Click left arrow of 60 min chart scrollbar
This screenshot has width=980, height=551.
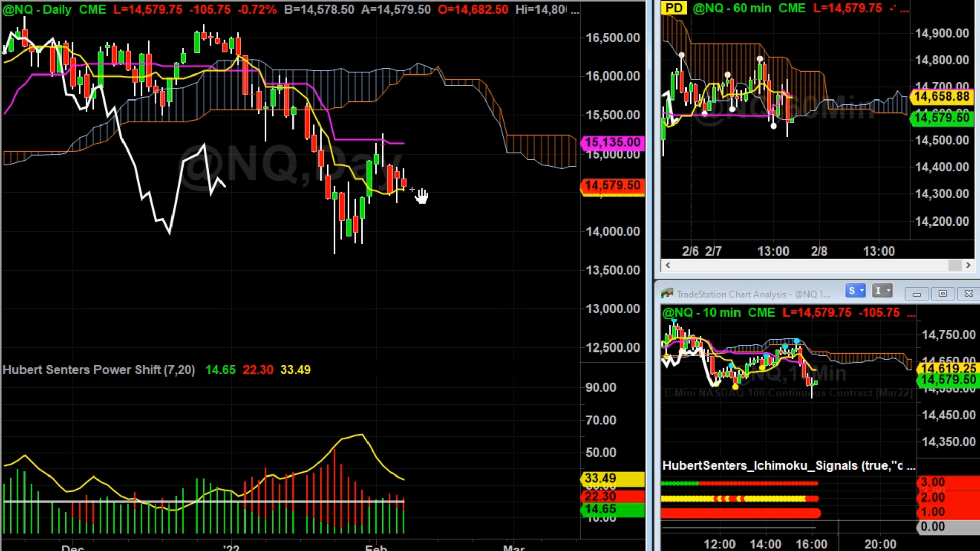[668, 265]
